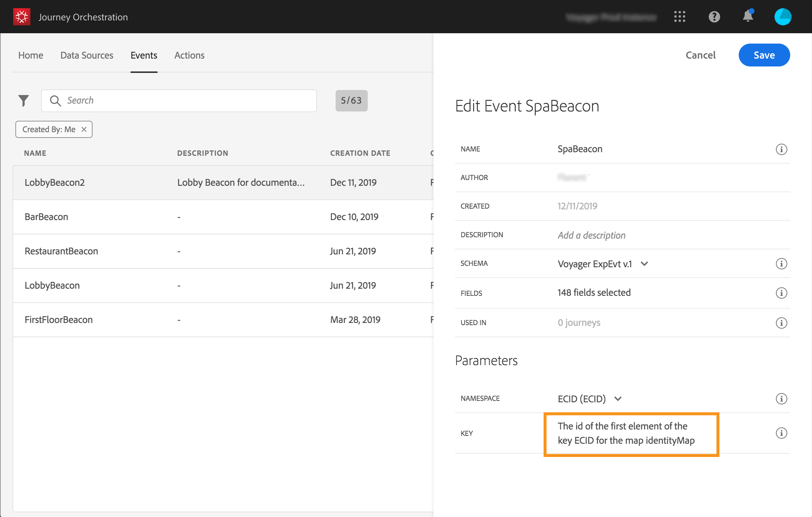Click the Journey Orchestration logo icon
This screenshot has height=517, width=812.
pos(22,17)
